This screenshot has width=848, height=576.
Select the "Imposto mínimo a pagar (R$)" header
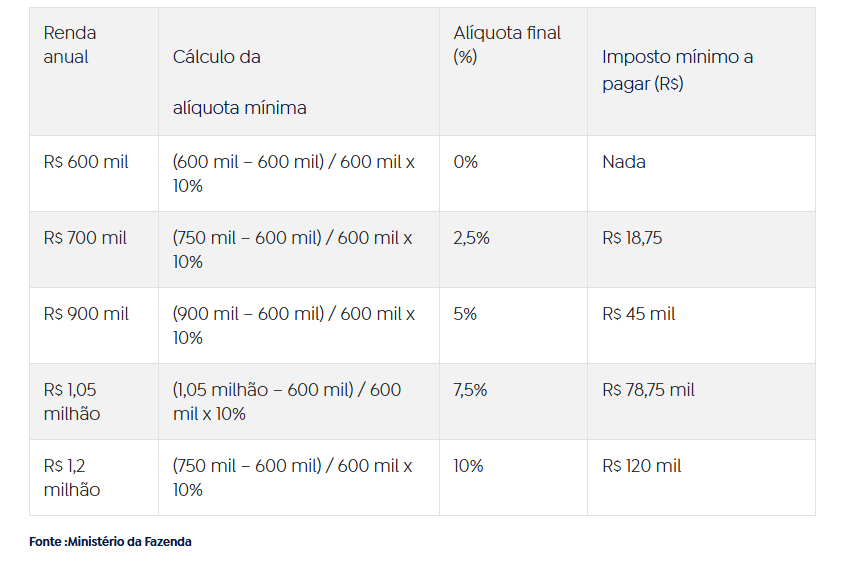coord(677,70)
